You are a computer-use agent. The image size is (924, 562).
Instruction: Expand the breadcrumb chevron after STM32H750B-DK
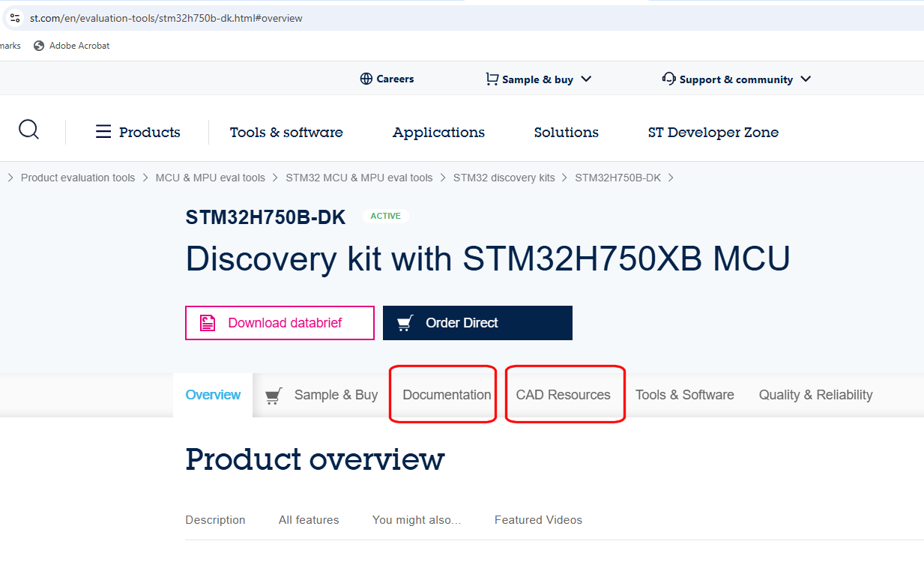(670, 178)
